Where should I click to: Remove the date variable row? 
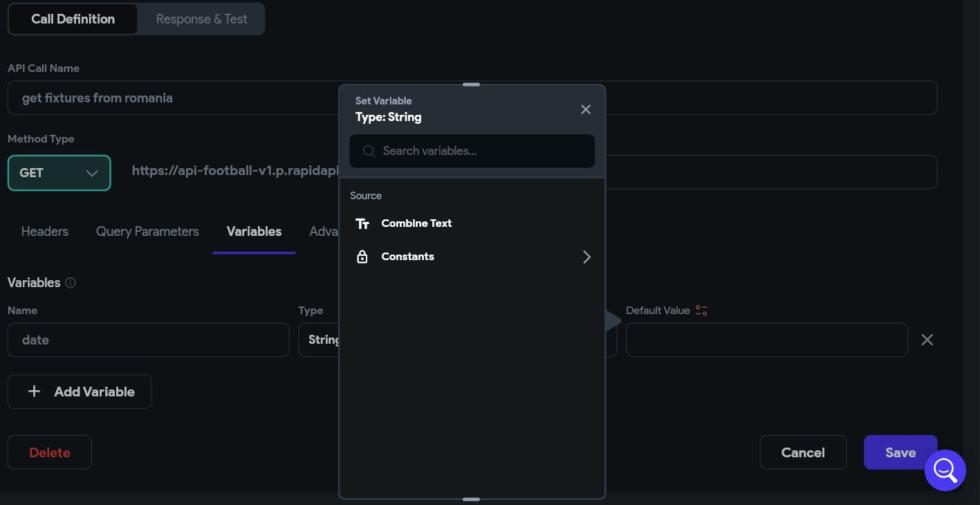(927, 340)
